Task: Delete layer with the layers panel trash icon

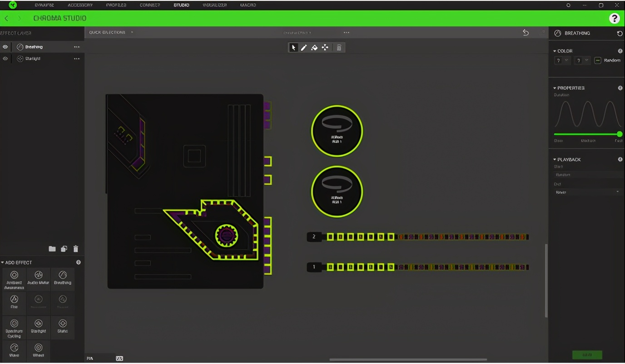Action: coord(76,249)
